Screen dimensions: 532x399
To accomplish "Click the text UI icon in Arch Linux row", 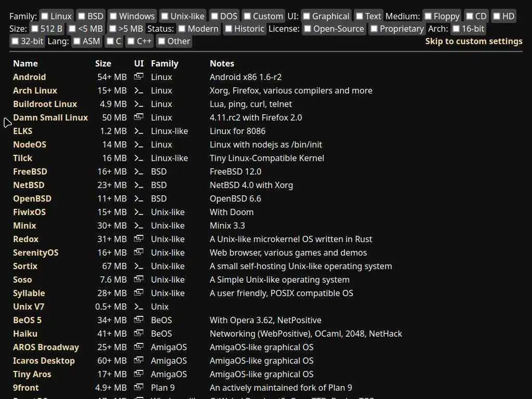I will tap(138, 90).
